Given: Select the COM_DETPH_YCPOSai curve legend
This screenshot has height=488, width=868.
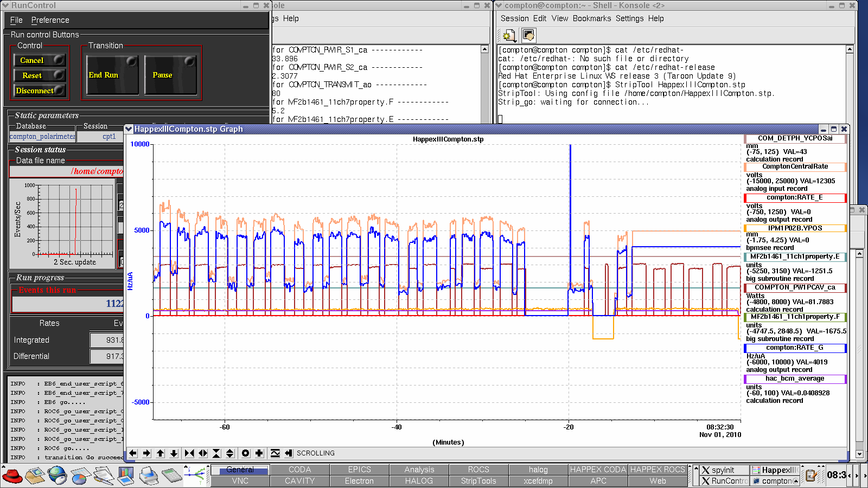Looking at the screenshot, I should (795, 138).
